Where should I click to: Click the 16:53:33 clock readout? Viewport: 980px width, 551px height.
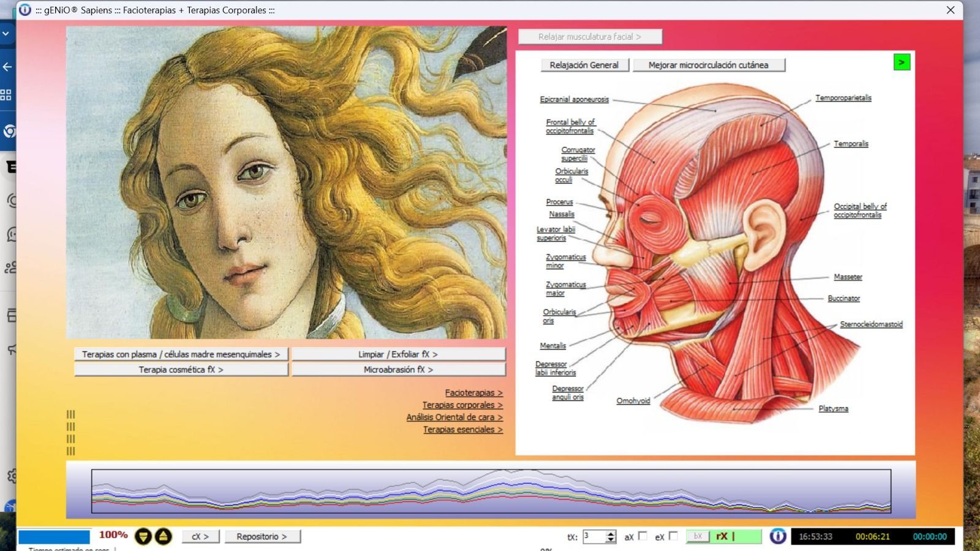(815, 536)
